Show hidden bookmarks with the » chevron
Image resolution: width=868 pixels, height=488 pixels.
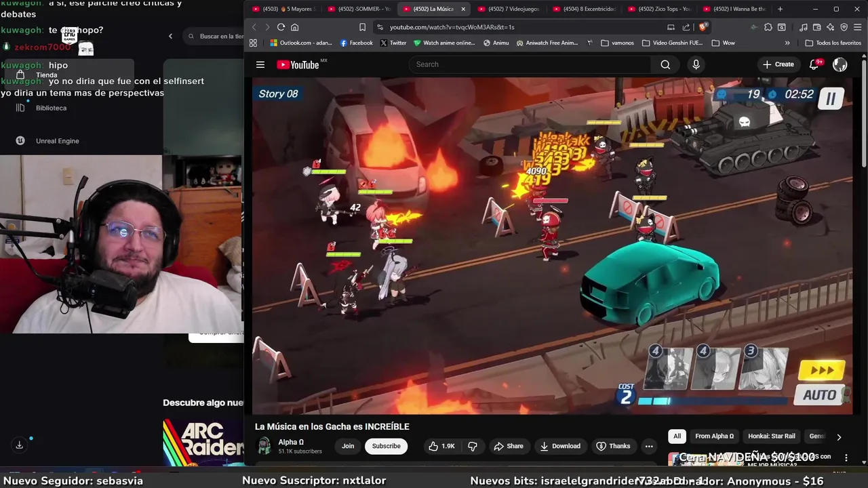(787, 43)
